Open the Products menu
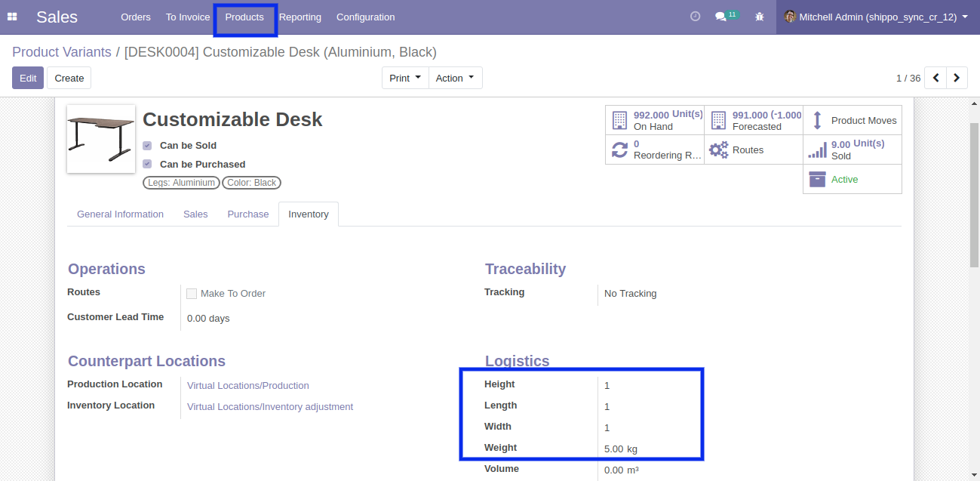 [x=244, y=17]
